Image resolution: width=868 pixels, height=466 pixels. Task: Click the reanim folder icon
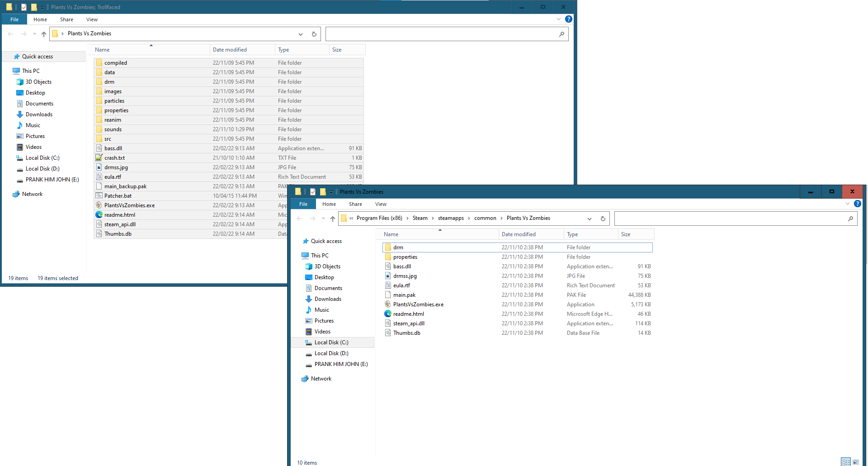(99, 120)
